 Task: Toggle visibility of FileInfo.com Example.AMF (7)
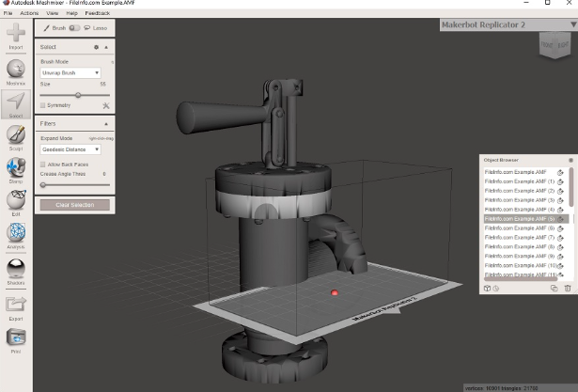tap(560, 238)
